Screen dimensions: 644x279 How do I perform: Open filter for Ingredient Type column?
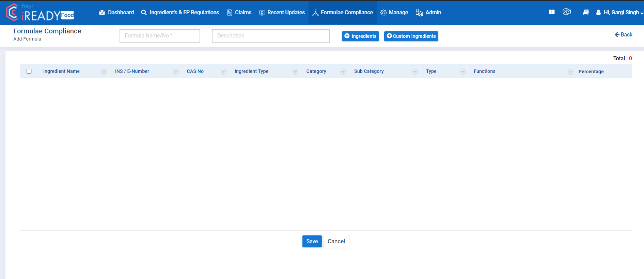click(295, 72)
